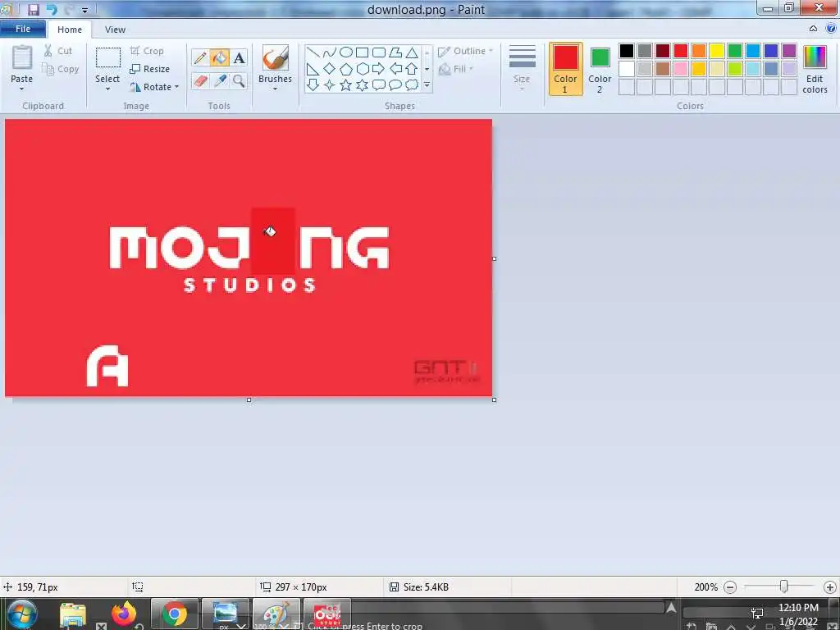840x630 pixels.
Task: Choose the Four-point star shape
Action: pos(330,84)
